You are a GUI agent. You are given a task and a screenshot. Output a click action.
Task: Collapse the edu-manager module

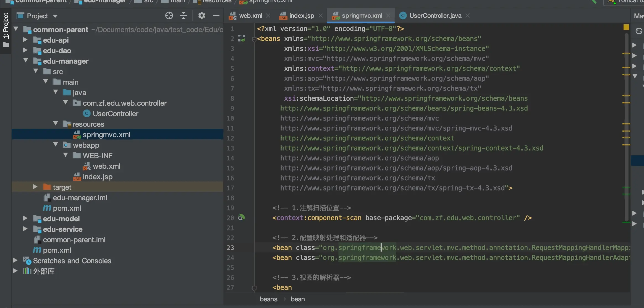tap(26, 61)
